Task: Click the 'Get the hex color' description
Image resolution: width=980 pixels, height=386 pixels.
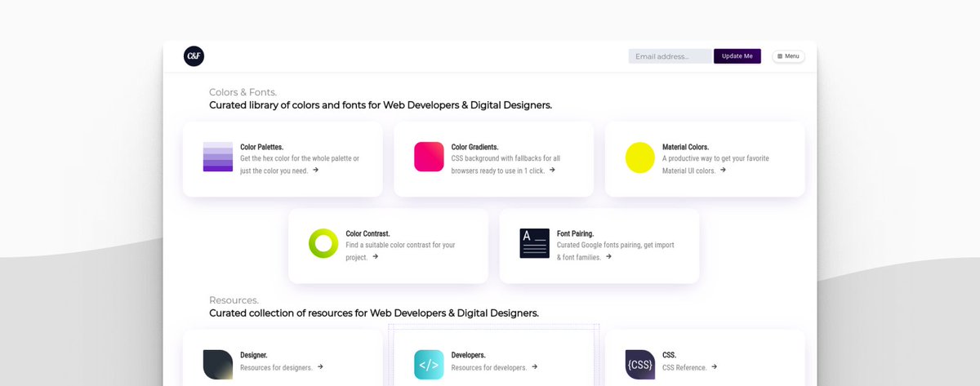Action: [x=299, y=164]
